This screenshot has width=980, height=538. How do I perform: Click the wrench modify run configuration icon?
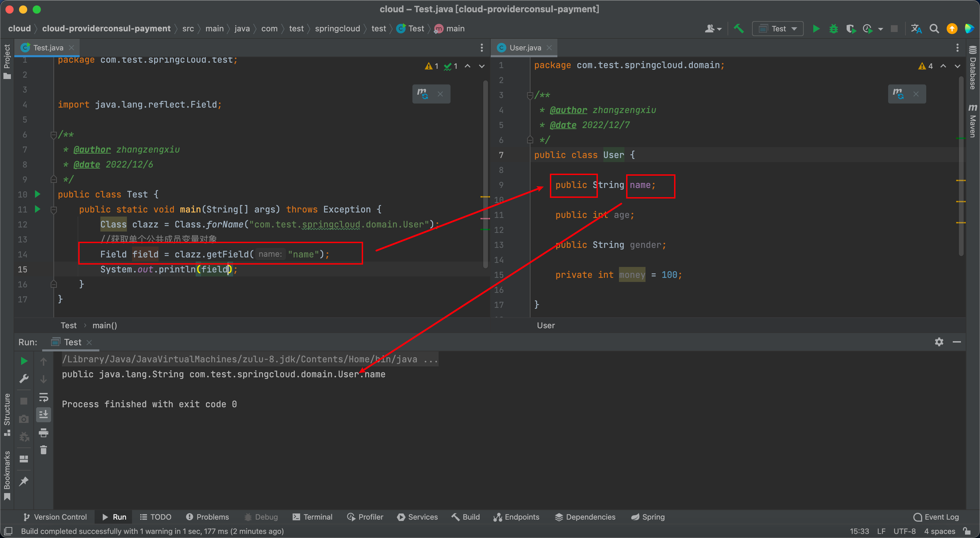23,379
